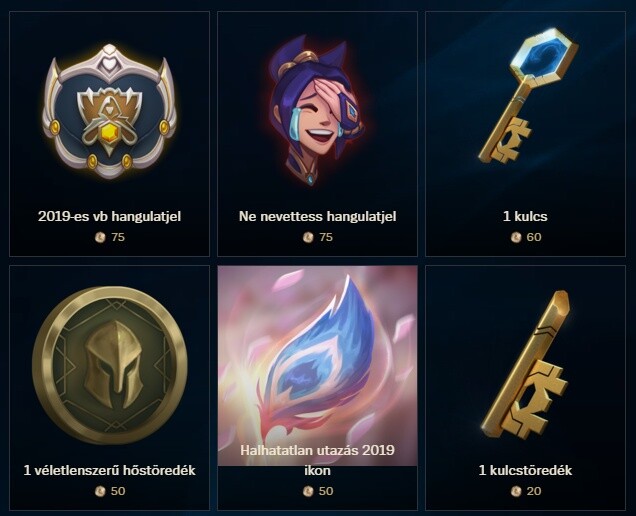Select the golden helmet champion shard coin

pos(110,365)
